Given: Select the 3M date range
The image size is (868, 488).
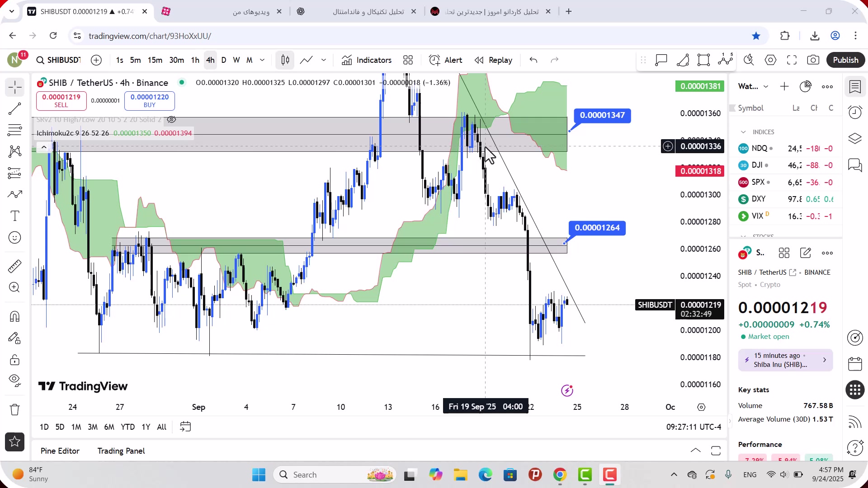Looking at the screenshot, I should coord(93,427).
